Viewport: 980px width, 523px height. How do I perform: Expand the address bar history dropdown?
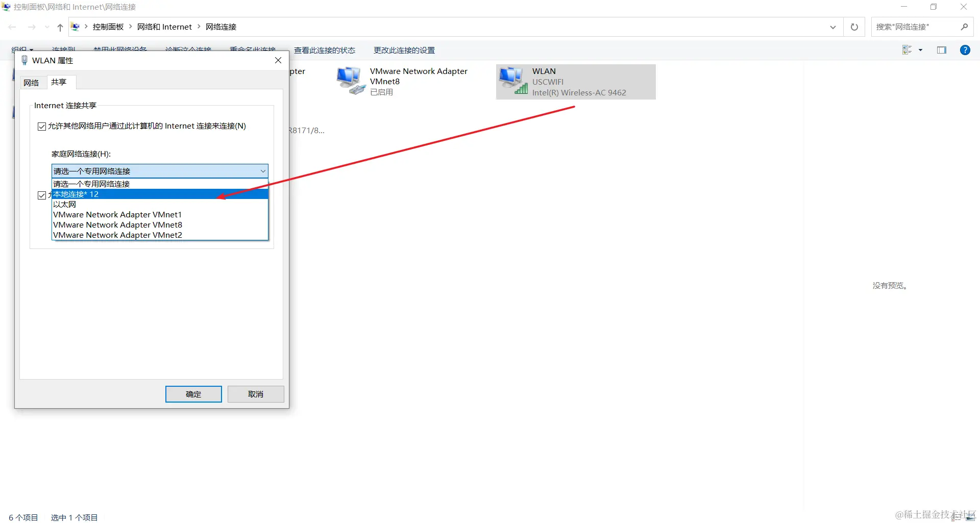[833, 27]
